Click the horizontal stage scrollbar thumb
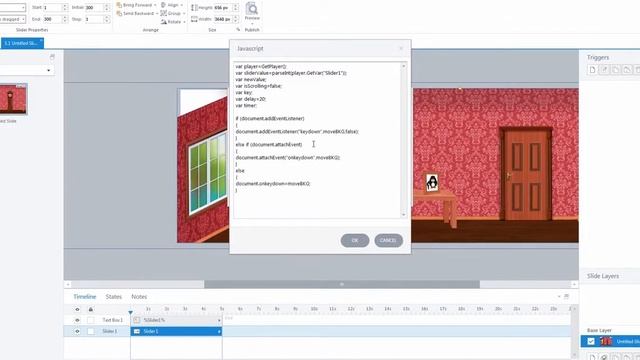The height and width of the screenshot is (360, 640). [x=342, y=284]
